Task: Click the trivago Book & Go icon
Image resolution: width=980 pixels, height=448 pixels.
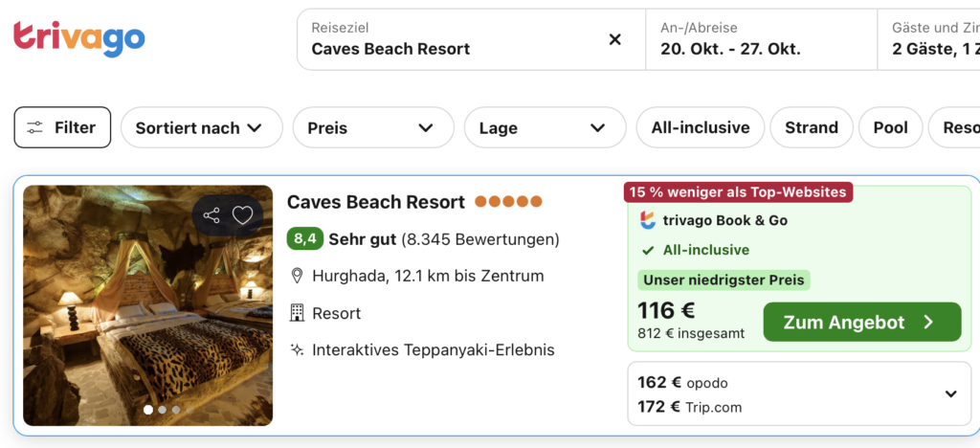Action: pos(648,220)
